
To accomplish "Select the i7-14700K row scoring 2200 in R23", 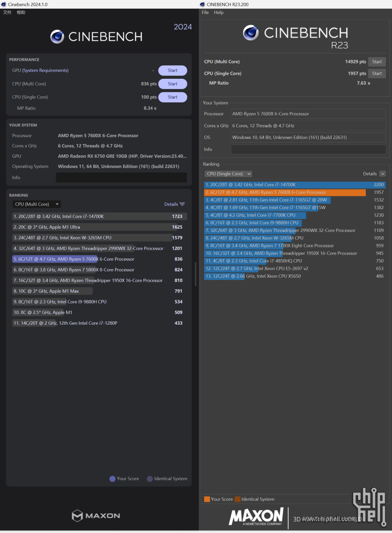I will (295, 185).
